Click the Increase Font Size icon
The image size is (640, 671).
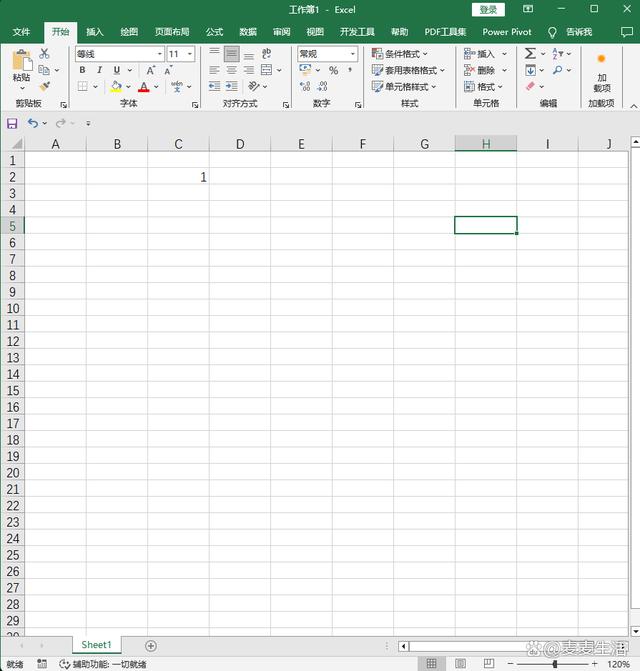pyautogui.click(x=150, y=71)
